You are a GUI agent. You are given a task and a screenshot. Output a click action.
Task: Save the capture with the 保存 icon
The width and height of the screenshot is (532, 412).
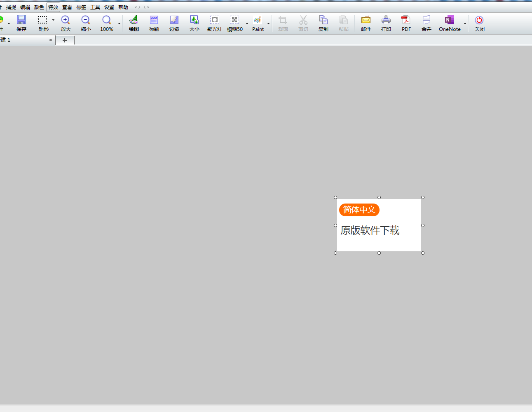(x=21, y=23)
